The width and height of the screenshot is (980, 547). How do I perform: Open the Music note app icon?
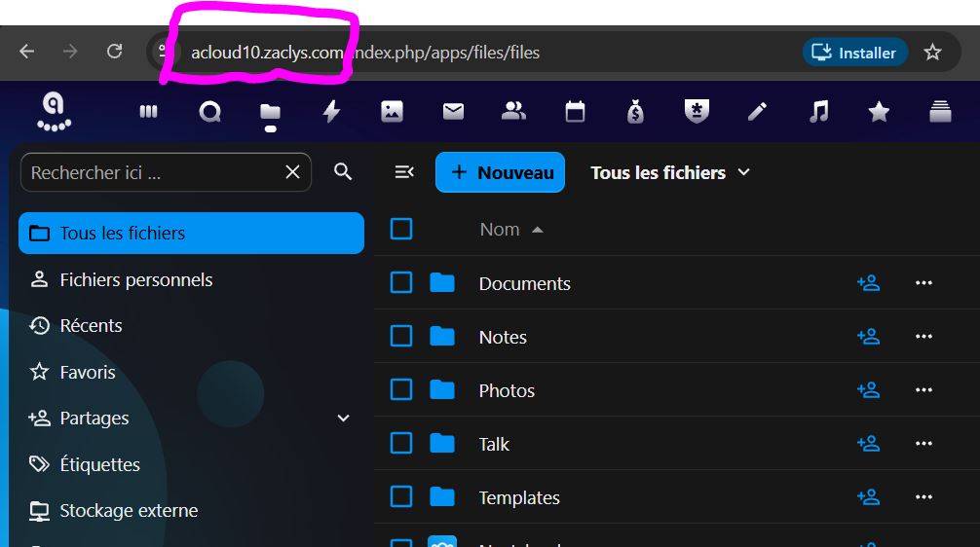click(x=818, y=112)
